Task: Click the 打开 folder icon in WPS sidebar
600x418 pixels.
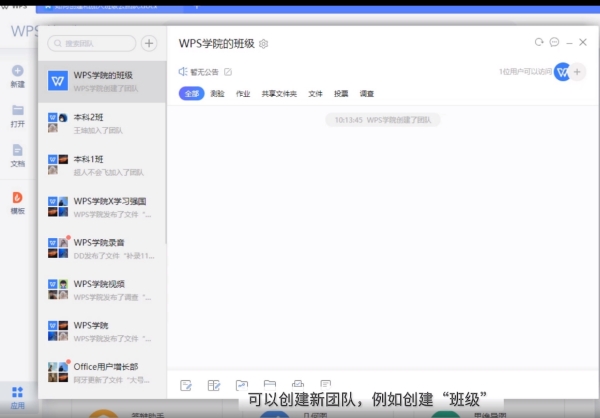Action: 18,110
